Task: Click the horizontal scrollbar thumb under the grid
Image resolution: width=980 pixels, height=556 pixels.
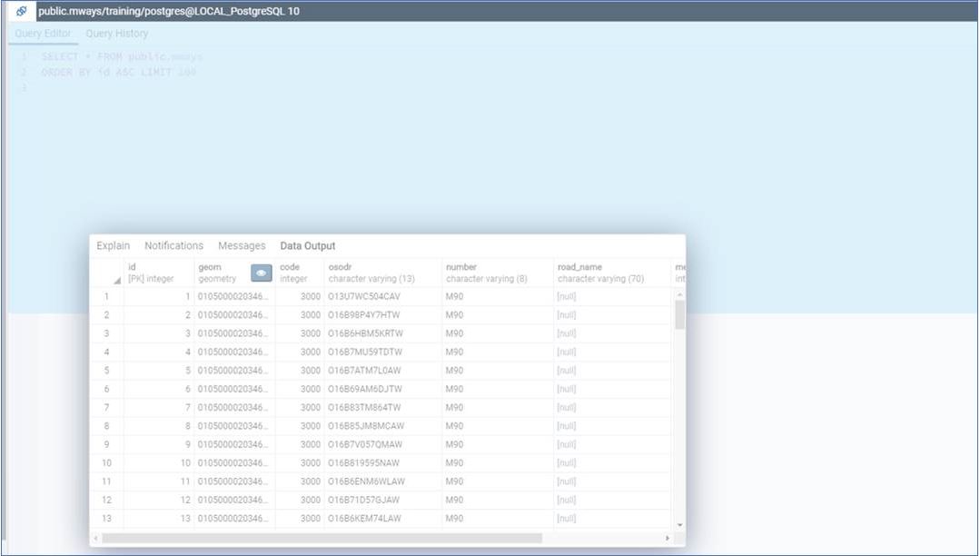Action: click(322, 538)
